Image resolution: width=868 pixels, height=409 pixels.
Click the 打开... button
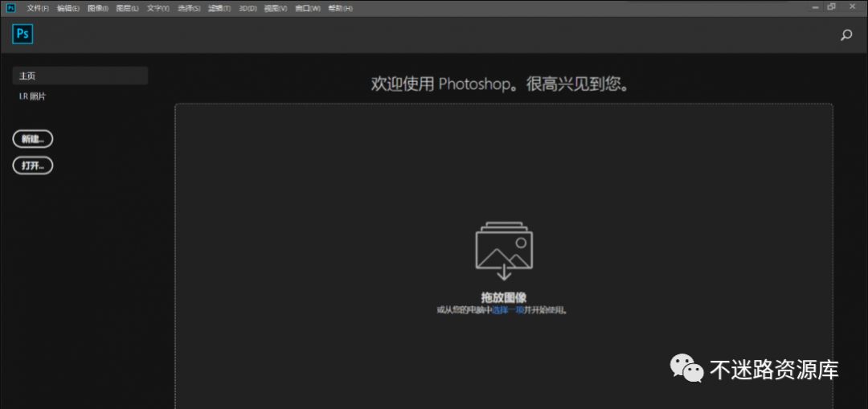[x=33, y=166]
